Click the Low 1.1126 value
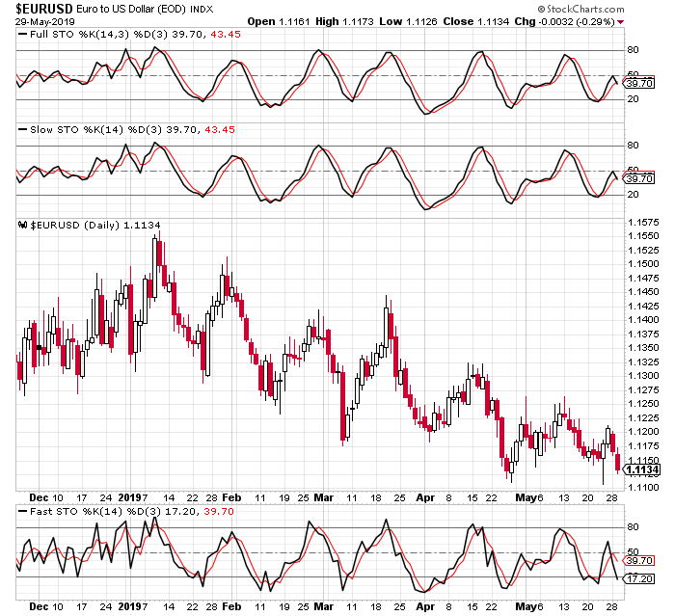Viewport: 675px width, 616px height. [408, 21]
